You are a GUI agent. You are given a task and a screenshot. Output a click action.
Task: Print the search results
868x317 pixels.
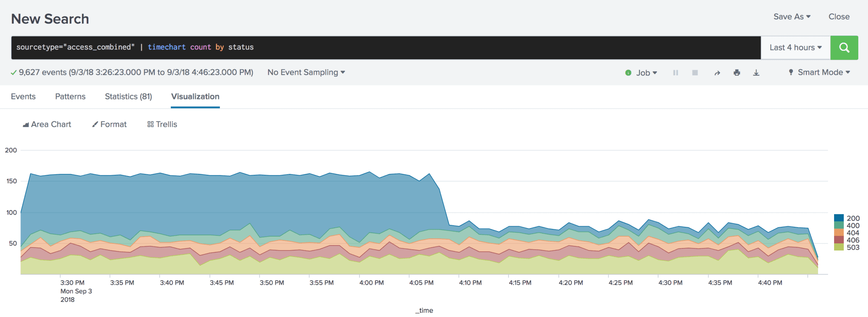point(737,73)
